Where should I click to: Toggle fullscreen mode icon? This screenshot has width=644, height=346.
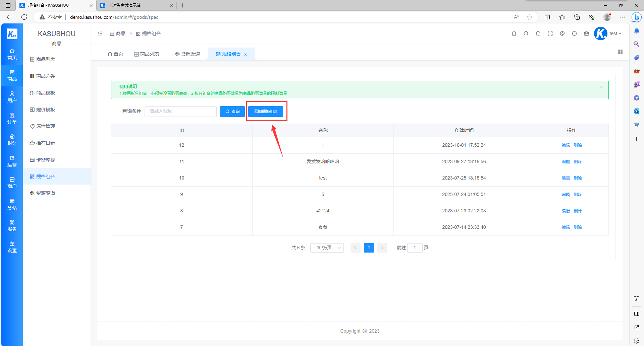pyautogui.click(x=550, y=33)
